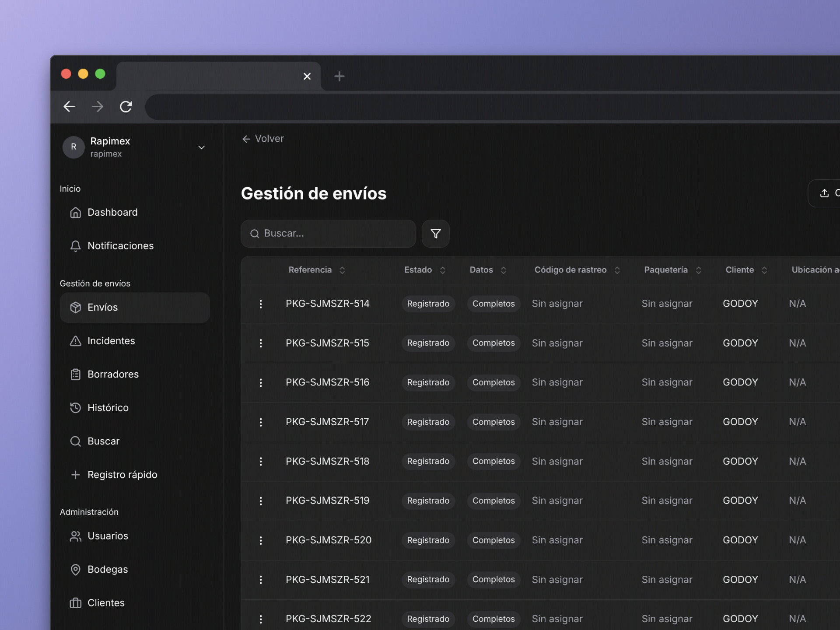Open Dashboard from the sidebar
The image size is (840, 630).
[135, 212]
